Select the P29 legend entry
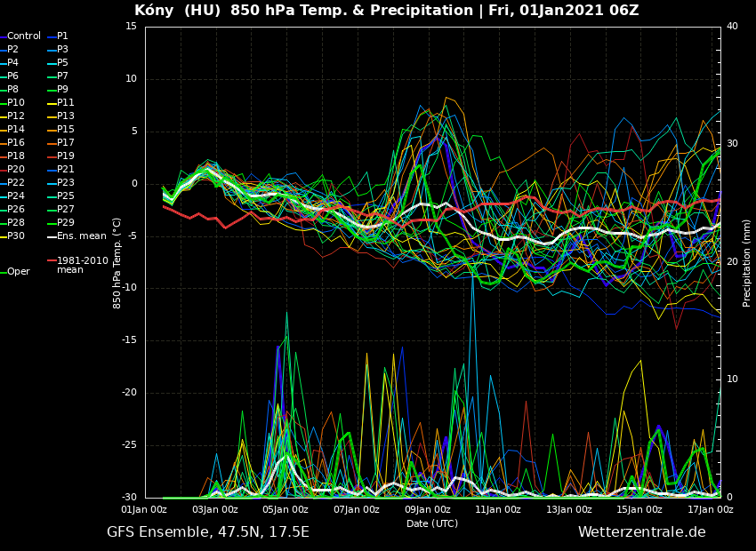Viewport: 756px width, 551px height. point(65,223)
